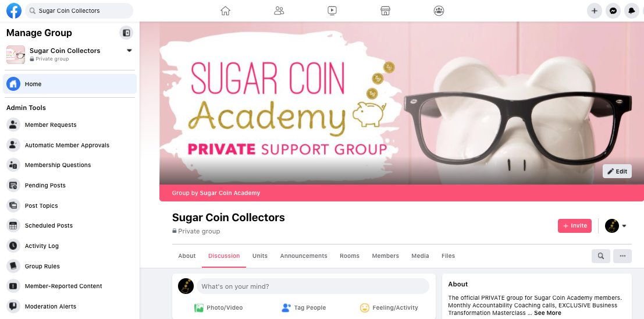Click the plus Create icon

click(x=595, y=10)
